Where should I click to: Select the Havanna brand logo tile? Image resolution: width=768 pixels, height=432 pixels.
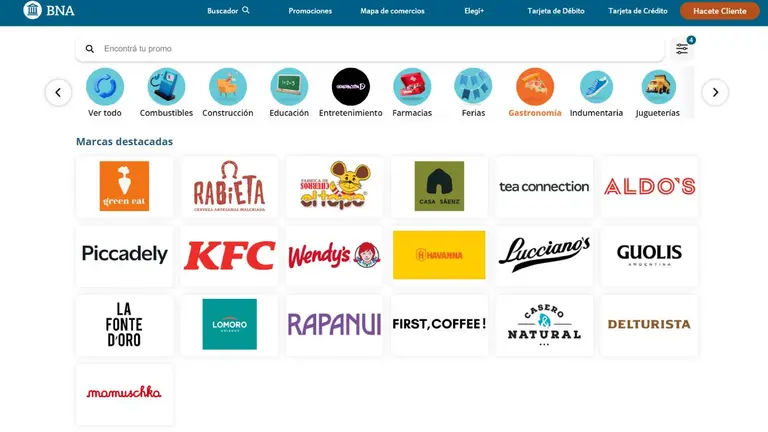(439, 255)
